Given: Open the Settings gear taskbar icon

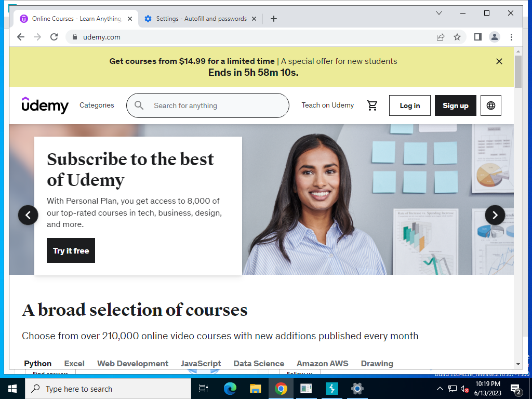Looking at the screenshot, I should click(357, 389).
